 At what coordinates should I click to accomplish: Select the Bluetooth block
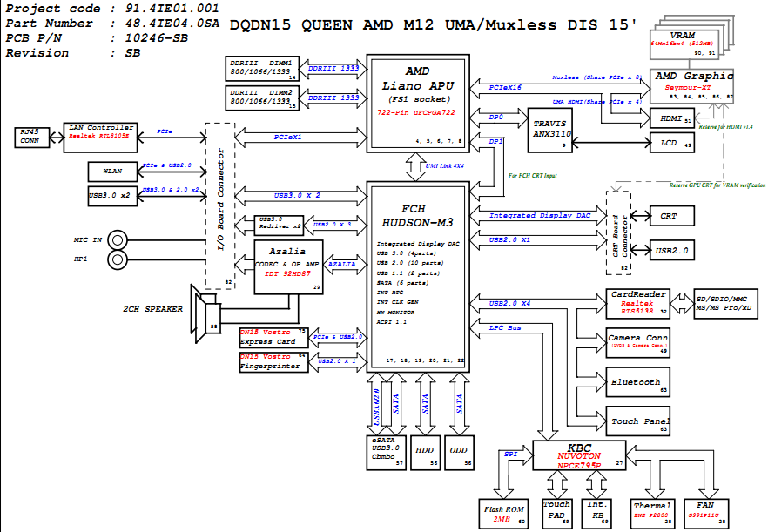[x=637, y=381]
